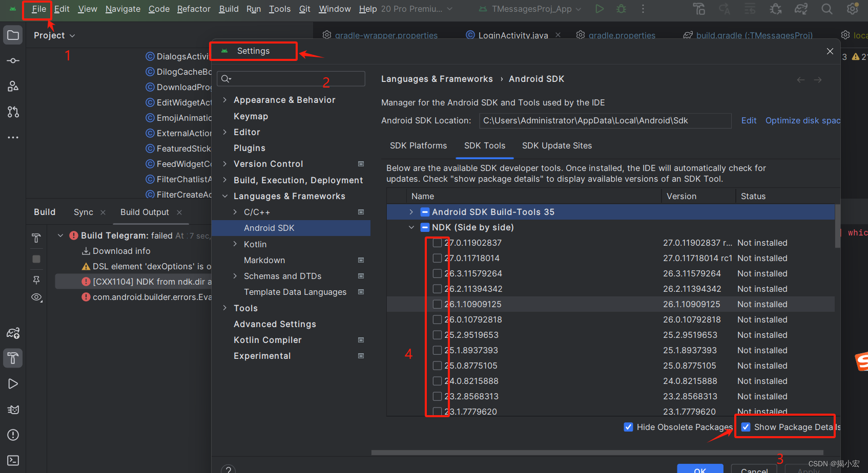Open Search Everywhere magnifier icon
The height and width of the screenshot is (473, 868).
pyautogui.click(x=827, y=9)
